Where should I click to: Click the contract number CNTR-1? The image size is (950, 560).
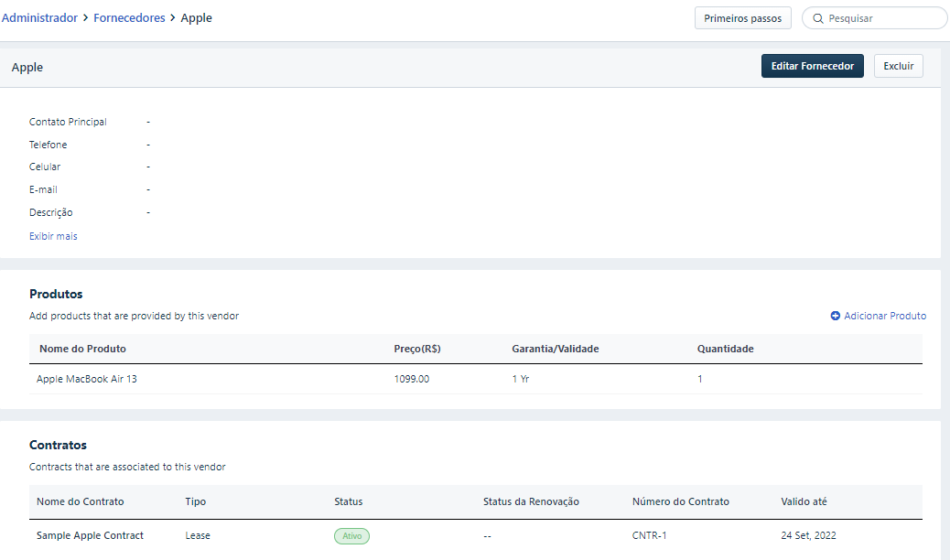(x=649, y=535)
